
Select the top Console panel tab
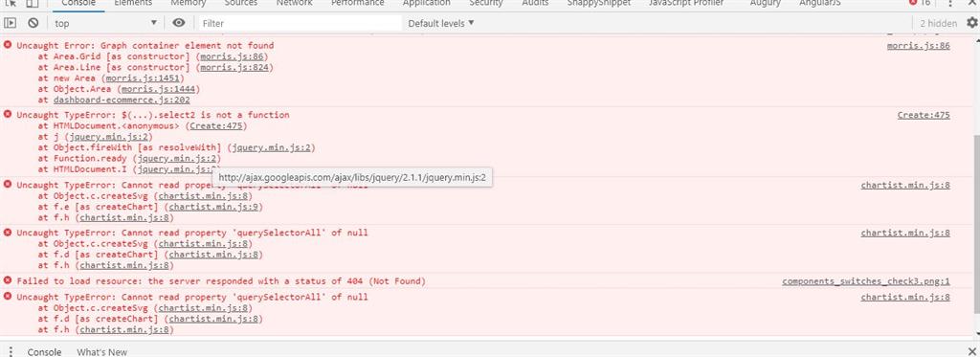tap(78, 3)
